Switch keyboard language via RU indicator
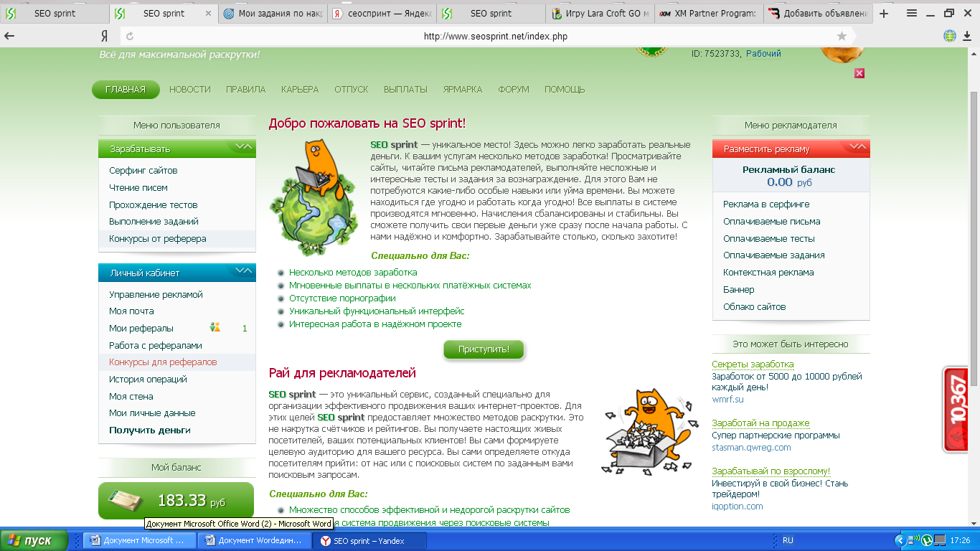 788,540
